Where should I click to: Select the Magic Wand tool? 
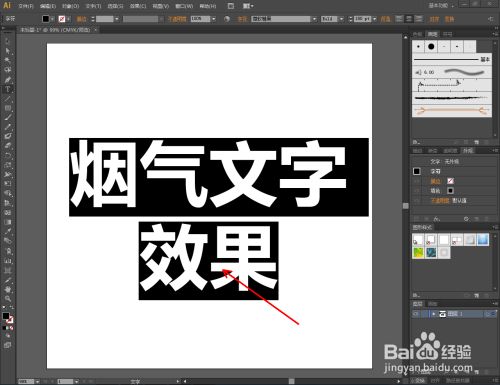[x=8, y=61]
